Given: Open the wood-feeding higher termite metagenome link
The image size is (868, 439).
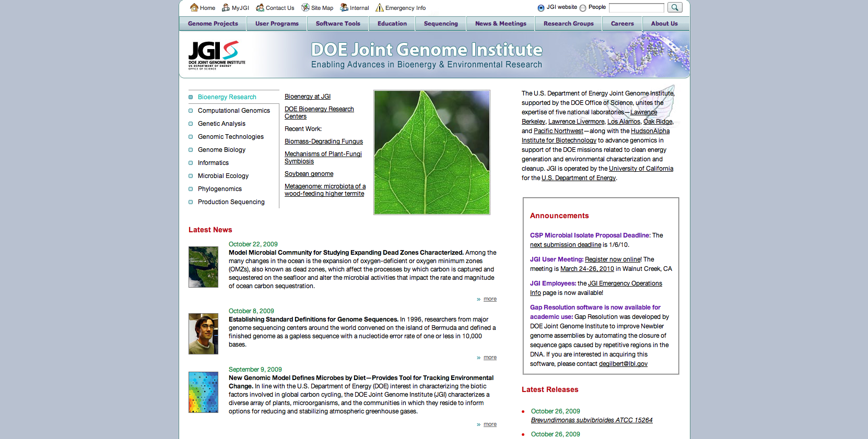Looking at the screenshot, I should point(325,190).
